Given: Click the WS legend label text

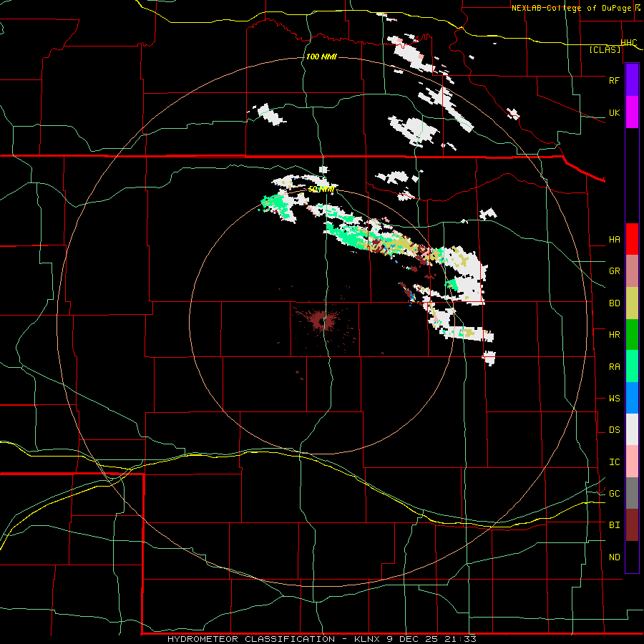Looking at the screenshot, I should pos(614,399).
